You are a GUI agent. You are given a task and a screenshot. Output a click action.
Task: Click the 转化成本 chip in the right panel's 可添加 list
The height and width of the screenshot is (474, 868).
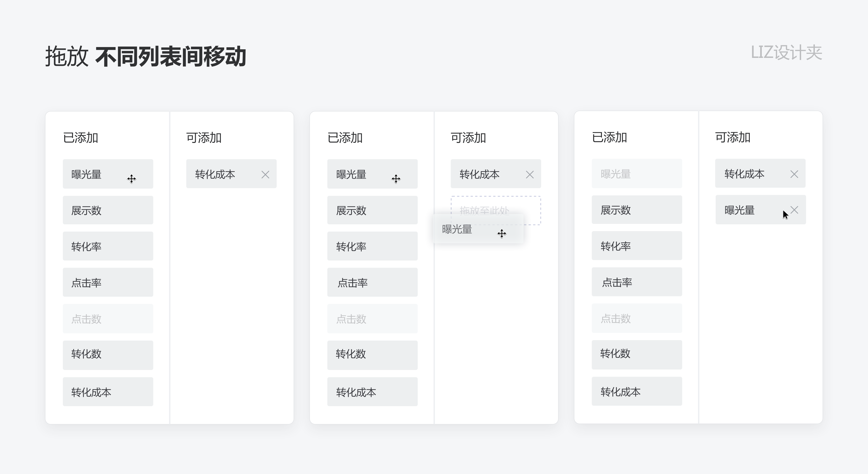tap(760, 174)
